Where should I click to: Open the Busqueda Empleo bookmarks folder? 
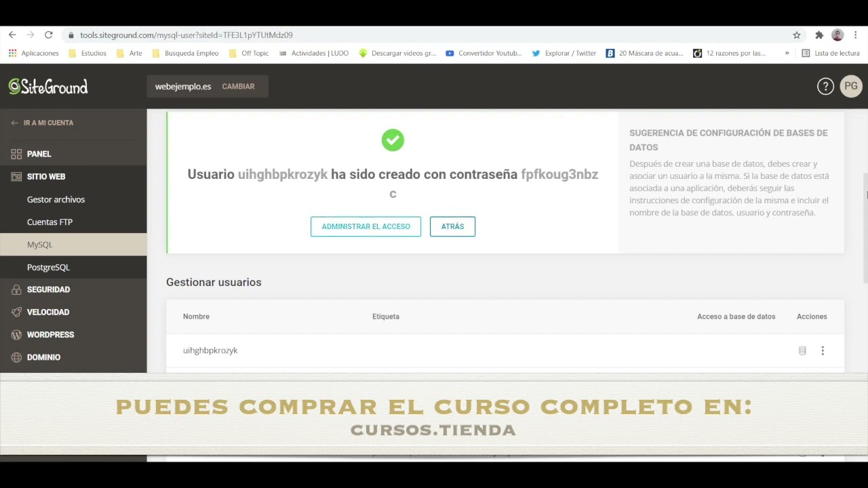click(185, 53)
